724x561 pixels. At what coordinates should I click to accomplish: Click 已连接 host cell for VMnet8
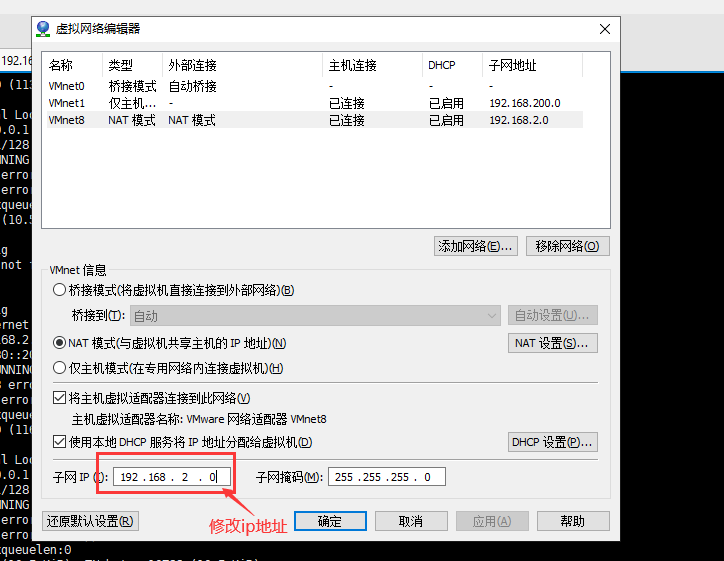click(347, 120)
